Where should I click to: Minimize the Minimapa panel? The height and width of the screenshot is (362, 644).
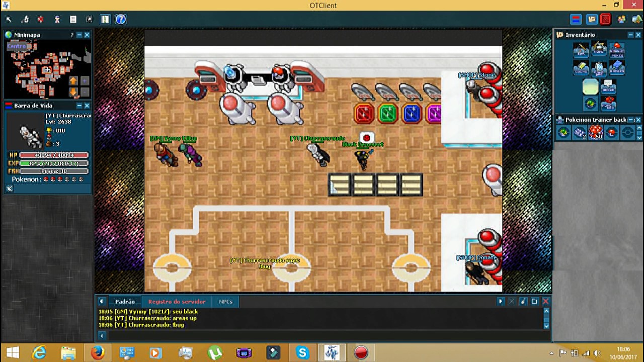79,35
